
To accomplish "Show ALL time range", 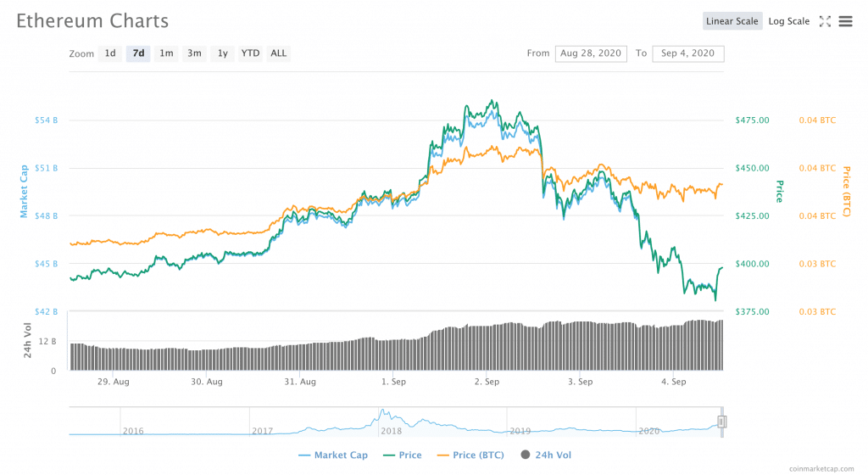I will point(278,53).
